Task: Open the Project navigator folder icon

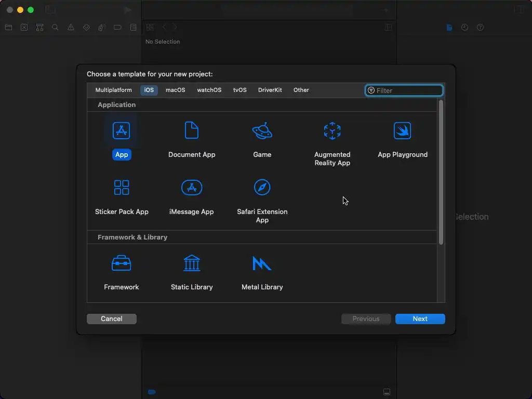Action: pos(8,27)
